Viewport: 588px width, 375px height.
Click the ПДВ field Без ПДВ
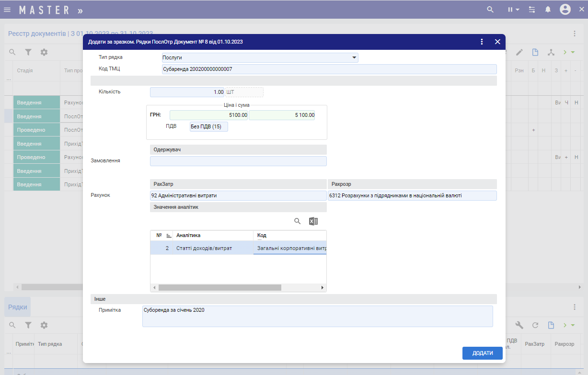pos(208,127)
